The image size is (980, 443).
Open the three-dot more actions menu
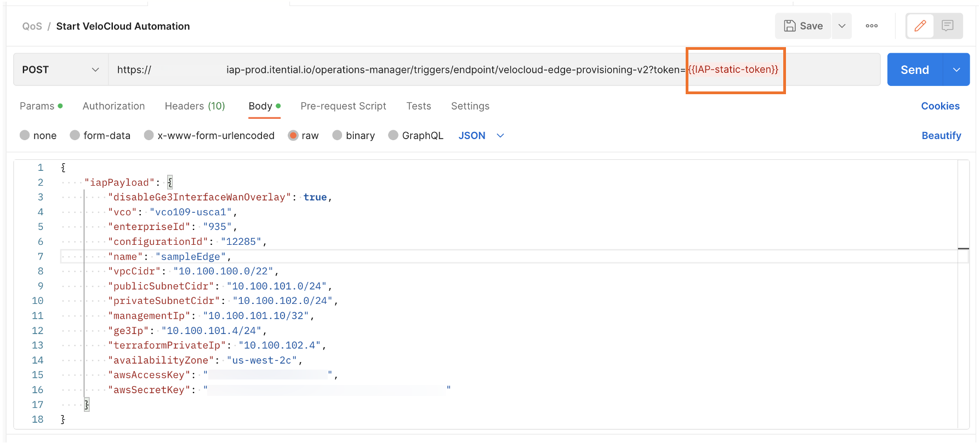(x=871, y=26)
